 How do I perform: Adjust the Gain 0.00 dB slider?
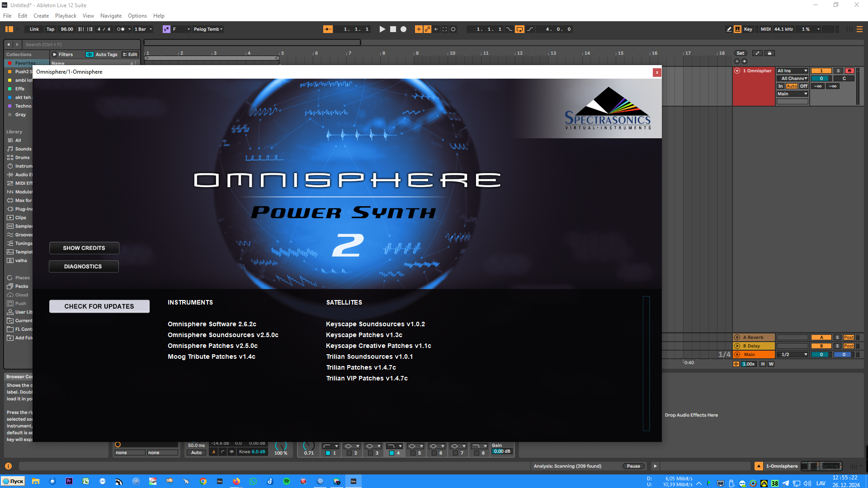pos(502,451)
